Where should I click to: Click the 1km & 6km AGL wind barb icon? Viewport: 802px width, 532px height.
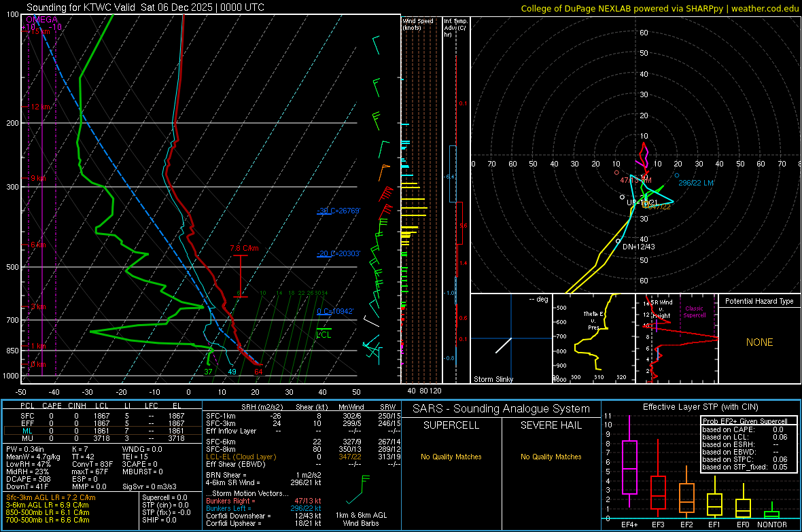[x=358, y=490]
